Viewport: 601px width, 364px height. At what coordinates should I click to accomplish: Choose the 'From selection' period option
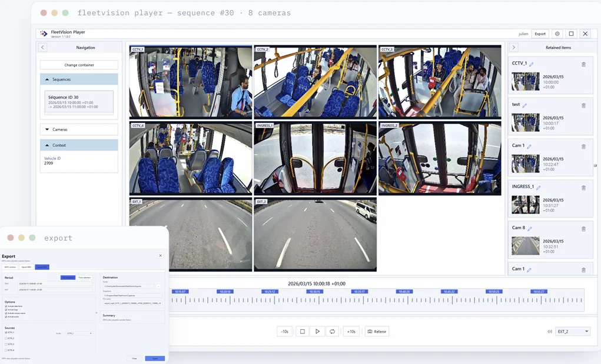(x=85, y=278)
